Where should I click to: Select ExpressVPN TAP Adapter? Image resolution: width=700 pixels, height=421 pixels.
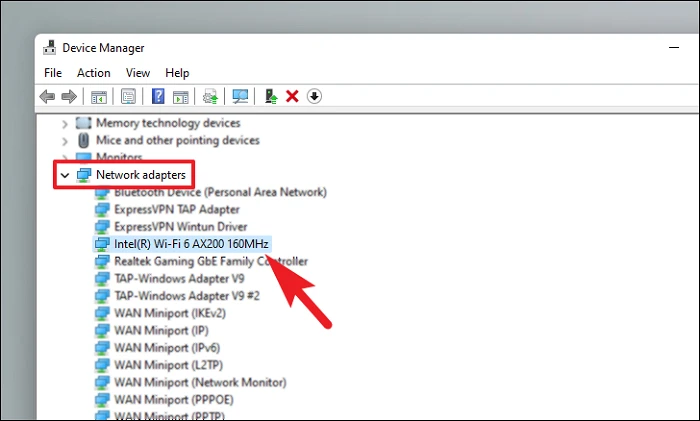(x=177, y=209)
